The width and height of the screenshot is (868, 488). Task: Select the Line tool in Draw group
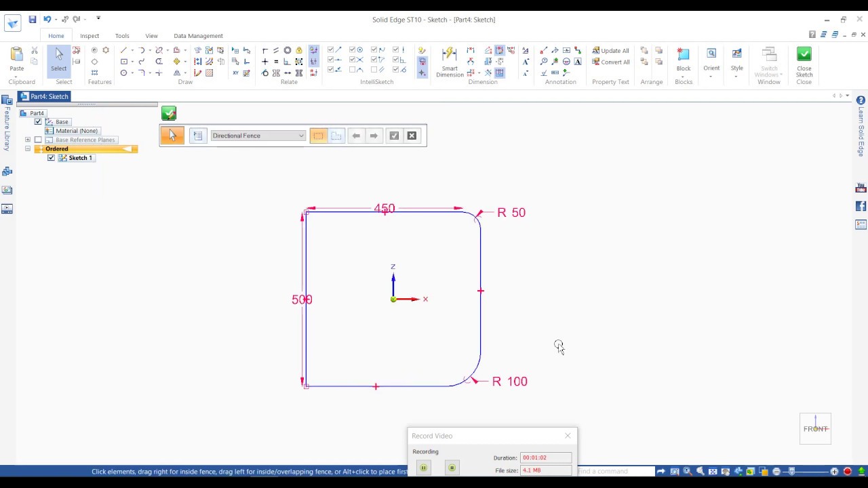click(123, 50)
